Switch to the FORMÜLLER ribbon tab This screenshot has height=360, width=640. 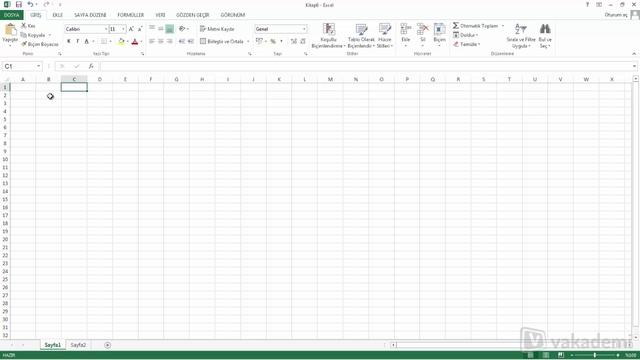[x=131, y=15]
